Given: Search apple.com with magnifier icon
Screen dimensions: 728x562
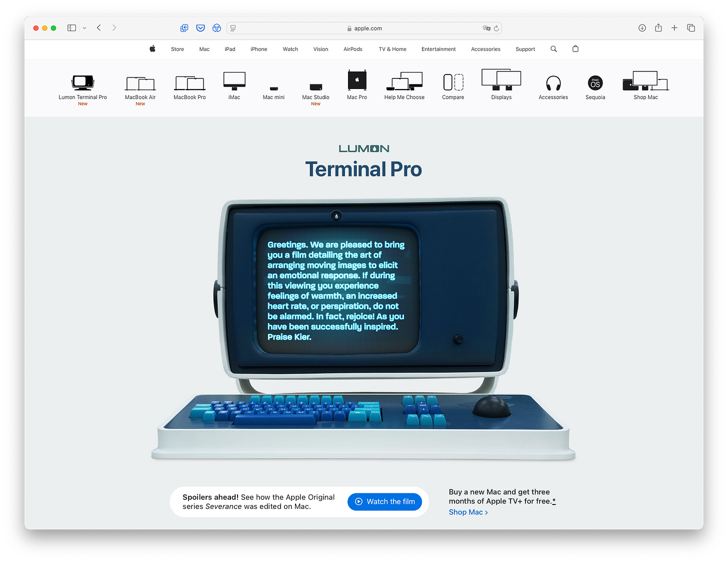Looking at the screenshot, I should click(x=553, y=49).
